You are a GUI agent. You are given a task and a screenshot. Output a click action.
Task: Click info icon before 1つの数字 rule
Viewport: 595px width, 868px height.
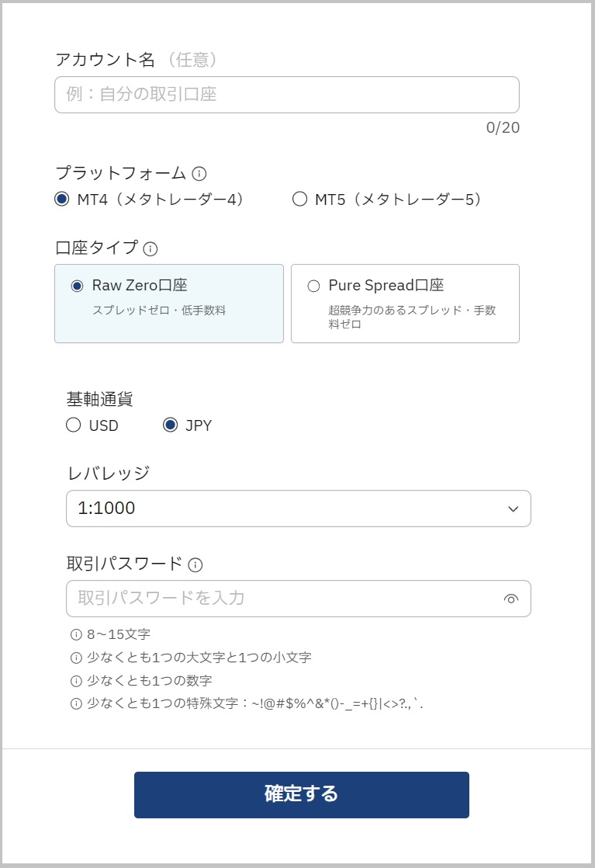click(x=76, y=681)
